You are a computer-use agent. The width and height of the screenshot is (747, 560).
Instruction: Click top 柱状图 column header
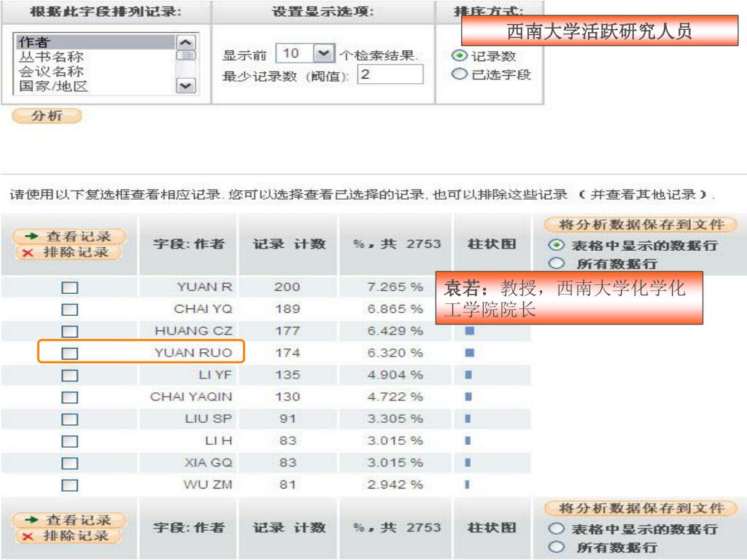[x=492, y=244]
